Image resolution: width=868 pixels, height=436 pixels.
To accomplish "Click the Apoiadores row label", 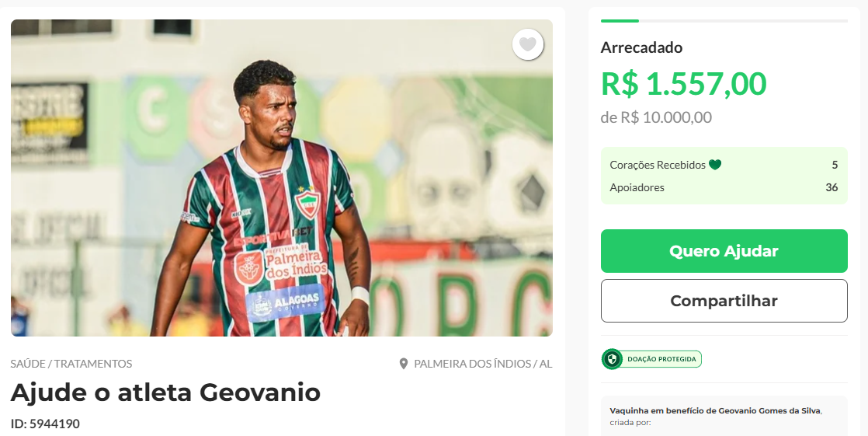I will (x=637, y=187).
